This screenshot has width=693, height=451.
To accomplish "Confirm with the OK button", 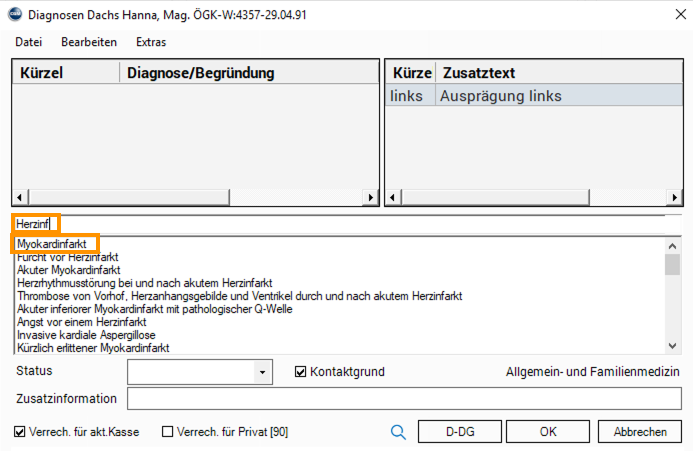I will [548, 432].
